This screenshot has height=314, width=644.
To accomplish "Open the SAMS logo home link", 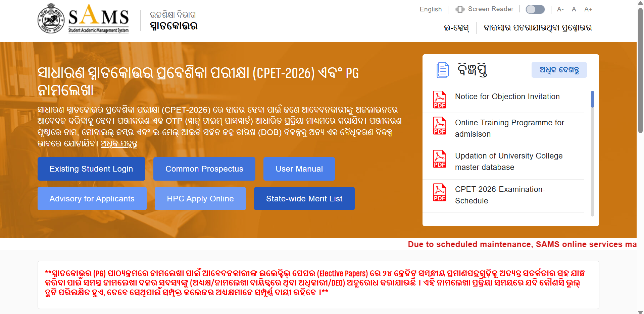I will point(98,19).
